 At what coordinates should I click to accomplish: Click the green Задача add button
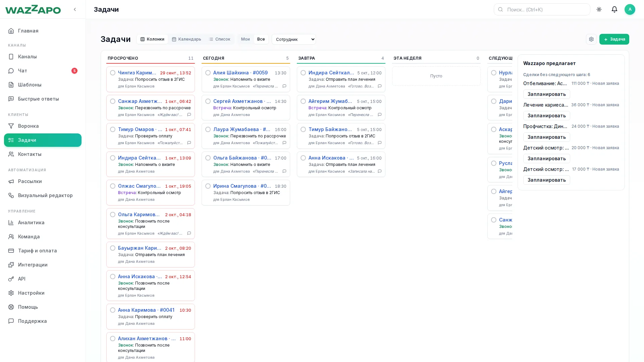tap(614, 39)
